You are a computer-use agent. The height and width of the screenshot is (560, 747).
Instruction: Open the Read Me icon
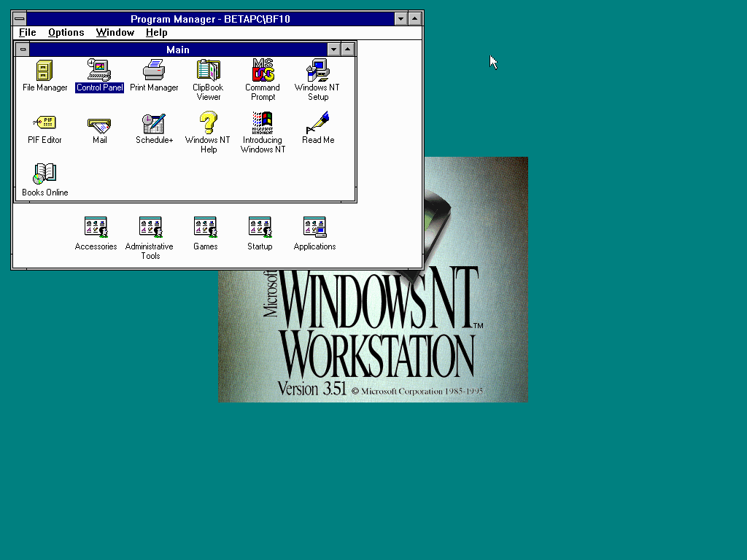(317, 123)
